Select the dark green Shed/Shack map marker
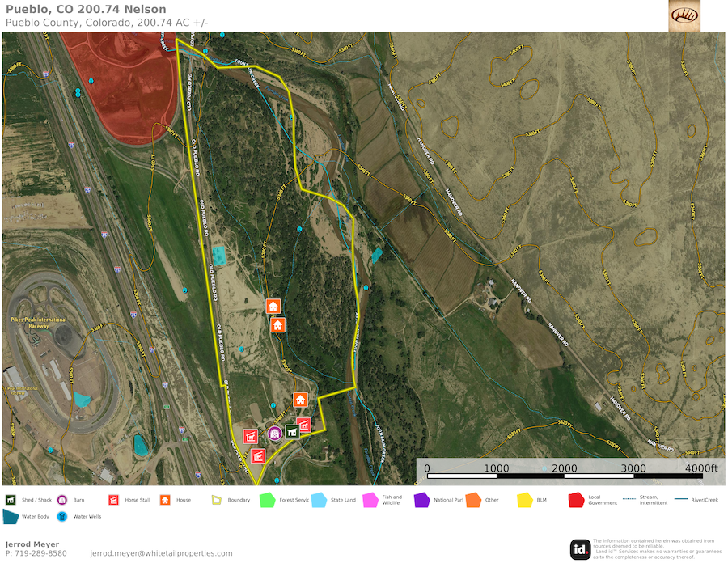 tap(292, 432)
